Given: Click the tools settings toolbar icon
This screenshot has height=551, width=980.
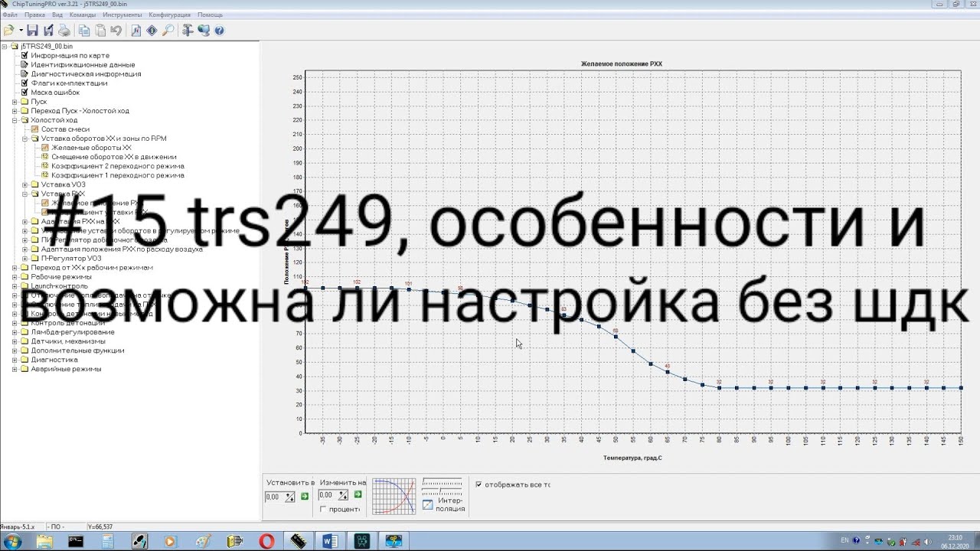Looking at the screenshot, I should 188,31.
